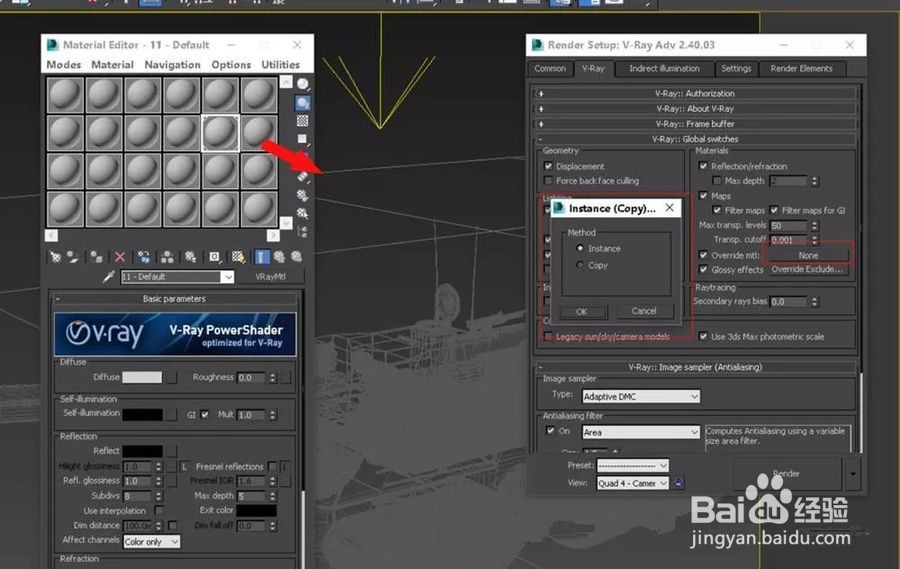This screenshot has height=569, width=900.
Task: Open Material/Map Navigator icon
Action: [x=302, y=232]
